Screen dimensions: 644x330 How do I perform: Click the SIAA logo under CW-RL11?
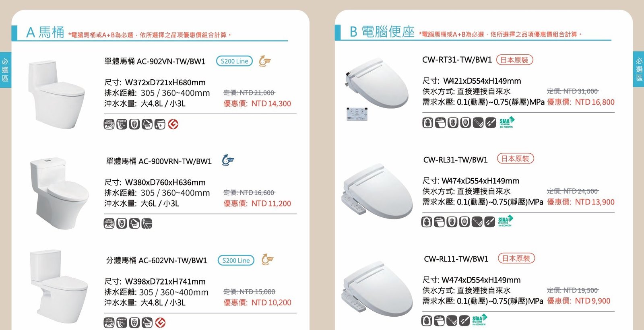[x=479, y=320]
